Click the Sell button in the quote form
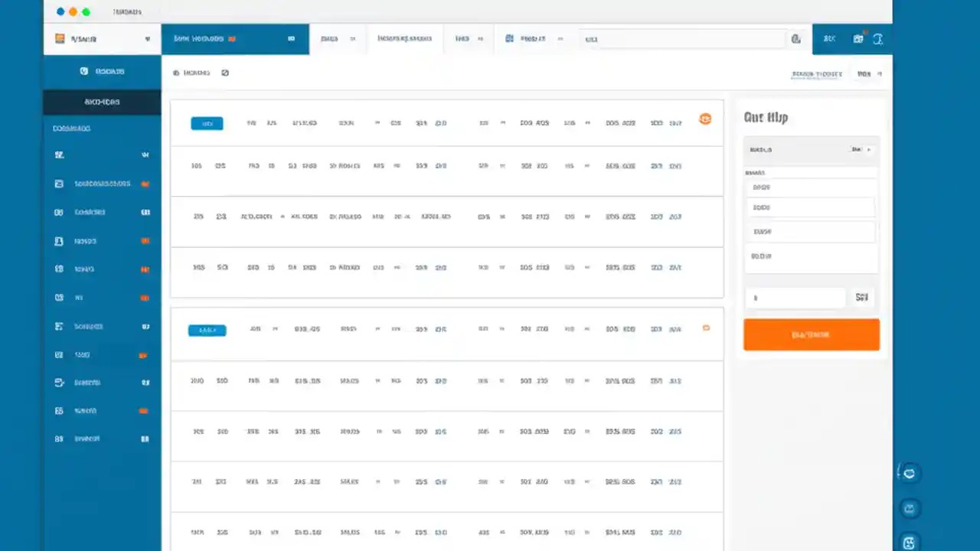The width and height of the screenshot is (980, 551). [862, 298]
